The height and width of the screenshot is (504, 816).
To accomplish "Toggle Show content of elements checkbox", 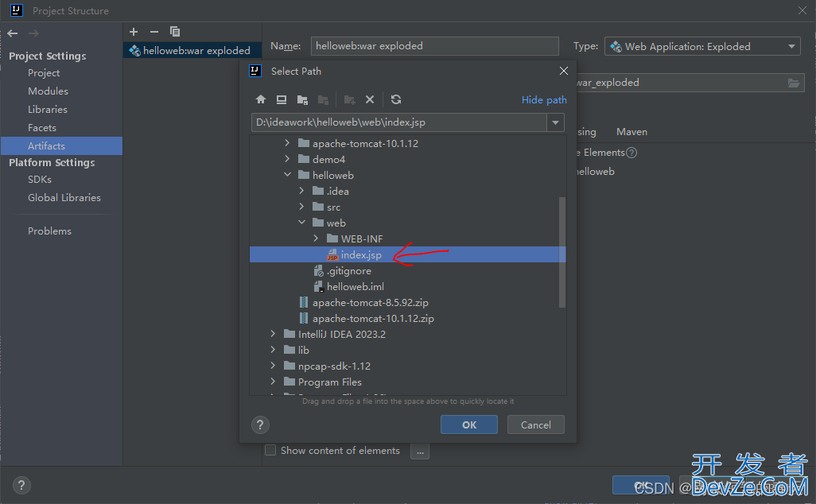I will pos(270,450).
